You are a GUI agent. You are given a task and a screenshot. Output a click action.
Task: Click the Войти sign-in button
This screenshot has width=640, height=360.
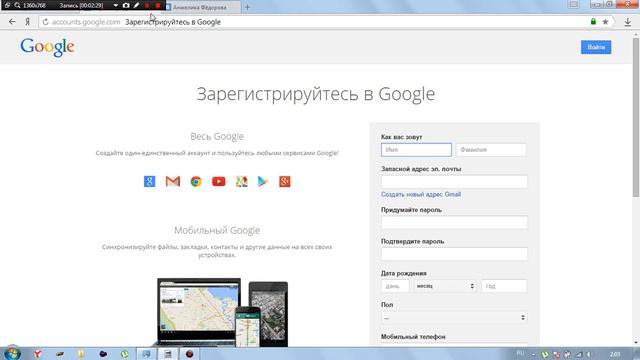pos(596,47)
